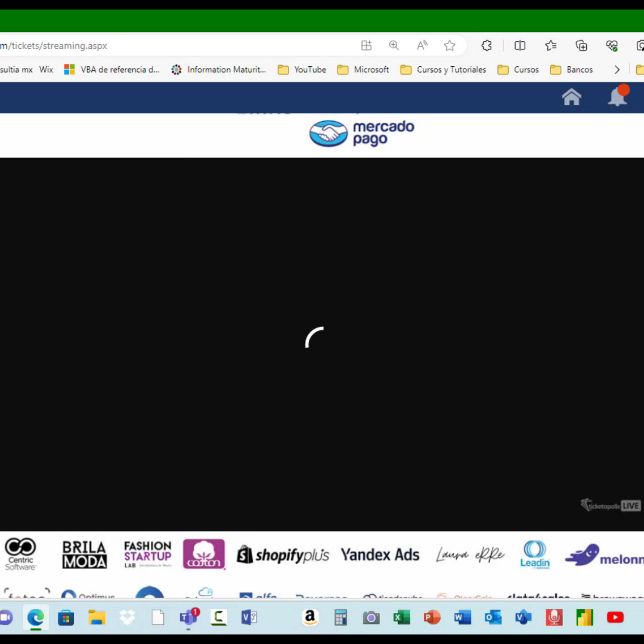The height and width of the screenshot is (644, 644).
Task: Click the home icon in blue header
Action: click(571, 97)
